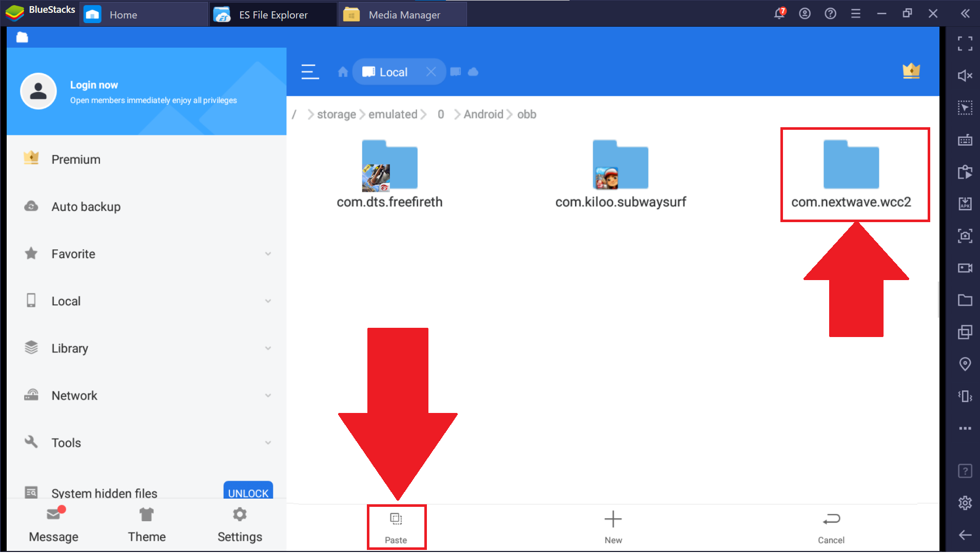Viewport: 980px width, 553px height.
Task: Open Message at sidebar bottom
Action: (53, 525)
